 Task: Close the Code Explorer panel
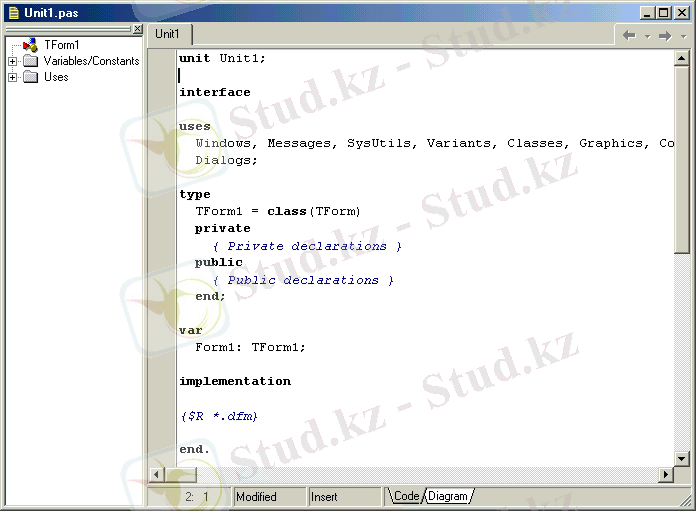138,29
